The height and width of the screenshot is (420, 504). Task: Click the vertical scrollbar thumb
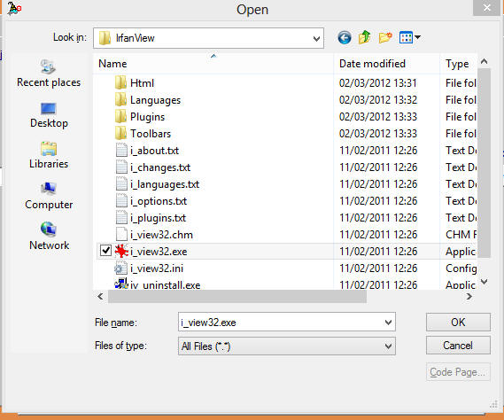tap(485, 163)
